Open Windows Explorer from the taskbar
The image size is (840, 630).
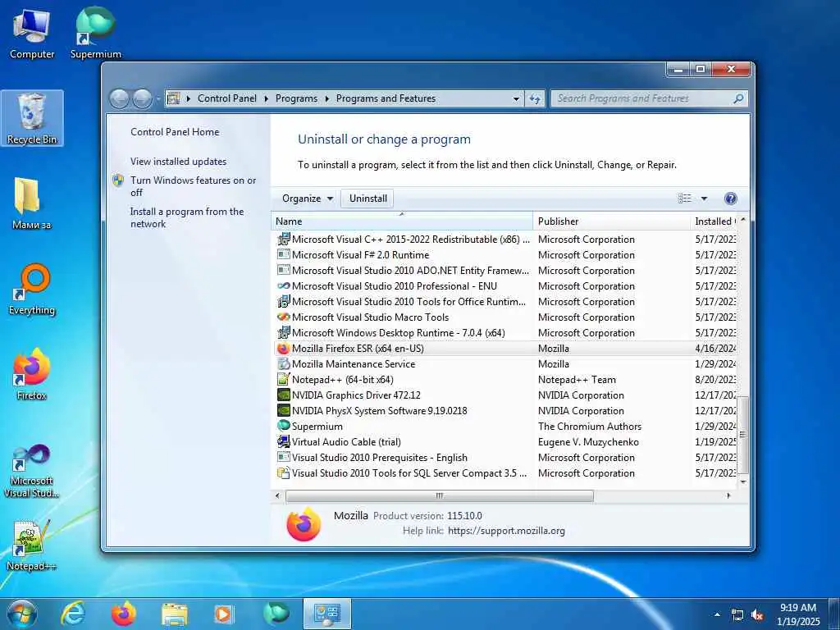175,615
